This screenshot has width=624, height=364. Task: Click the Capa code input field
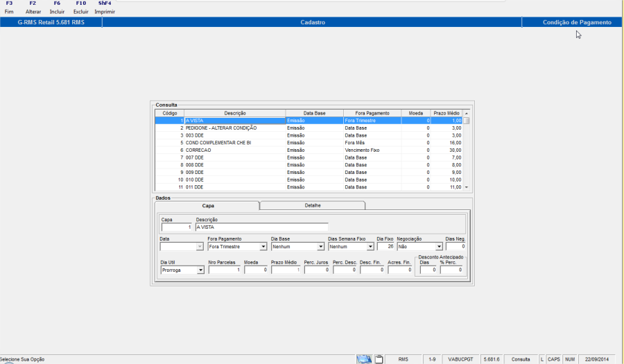(x=177, y=227)
